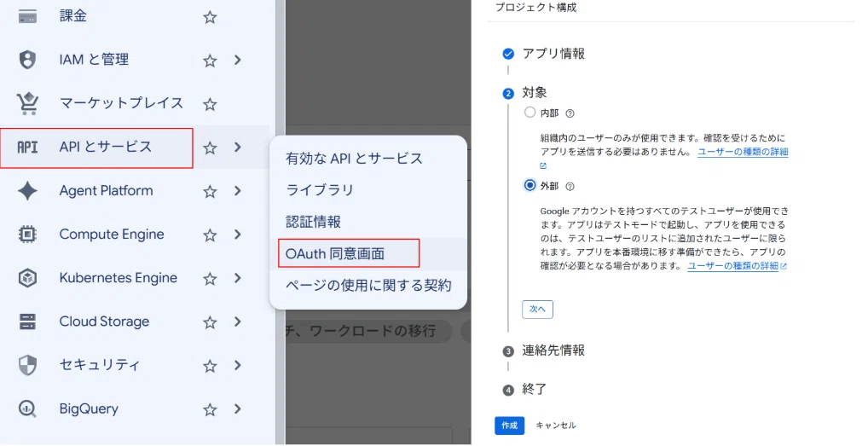The width and height of the screenshot is (868, 446).
Task: Pin API とサービス with its star
Action: click(210, 148)
